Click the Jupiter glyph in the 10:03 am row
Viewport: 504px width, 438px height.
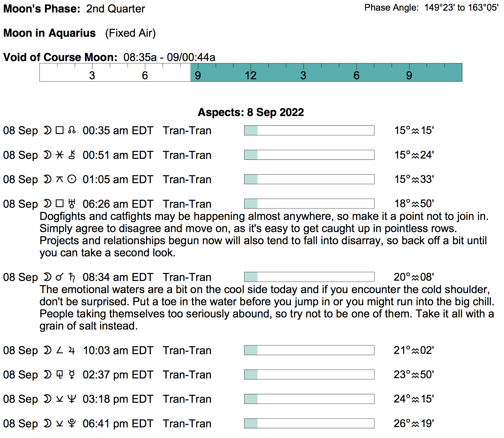pyautogui.click(x=72, y=351)
